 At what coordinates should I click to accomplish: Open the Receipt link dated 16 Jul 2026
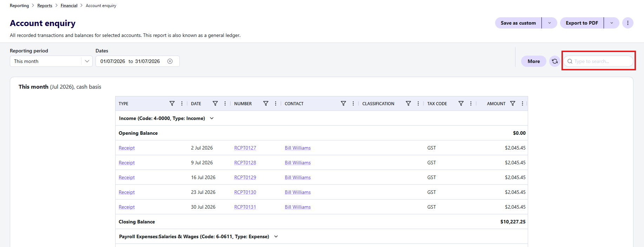(127, 177)
